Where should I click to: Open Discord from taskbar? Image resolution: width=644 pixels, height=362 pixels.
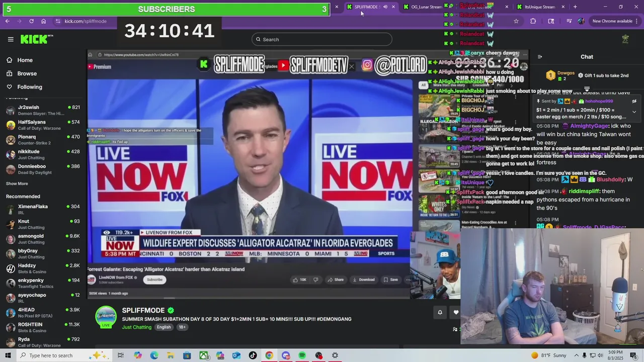(286, 355)
